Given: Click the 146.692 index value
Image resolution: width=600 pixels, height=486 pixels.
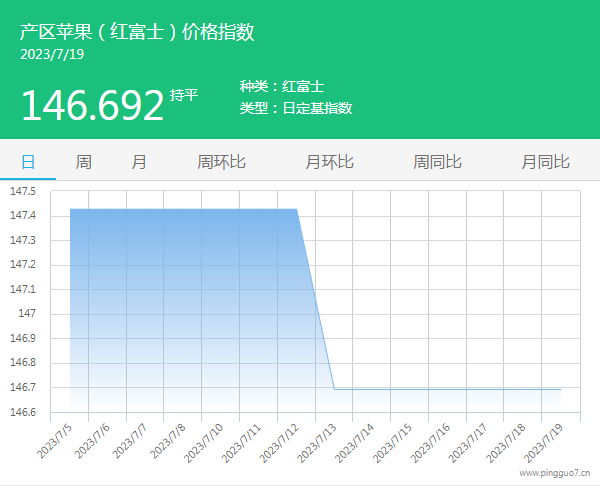Looking at the screenshot, I should (x=92, y=105).
